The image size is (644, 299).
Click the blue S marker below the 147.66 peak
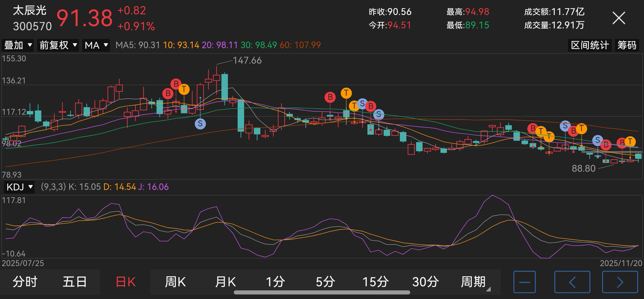[200, 124]
